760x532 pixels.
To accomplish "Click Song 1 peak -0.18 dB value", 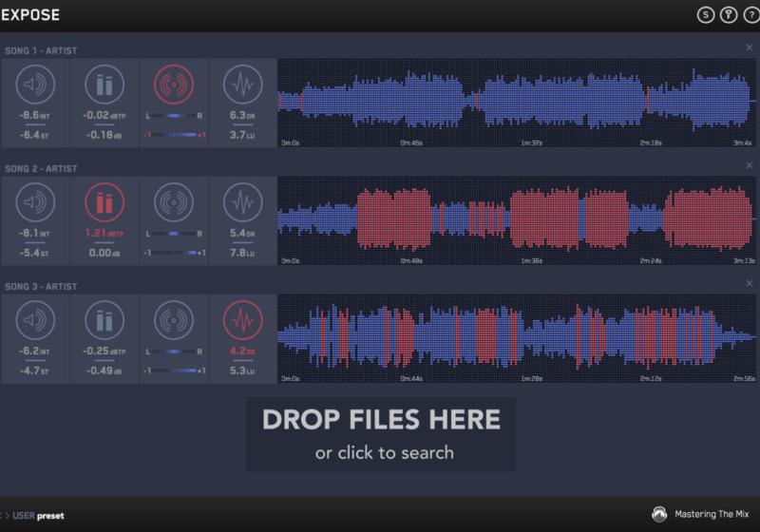I will click(x=104, y=135).
